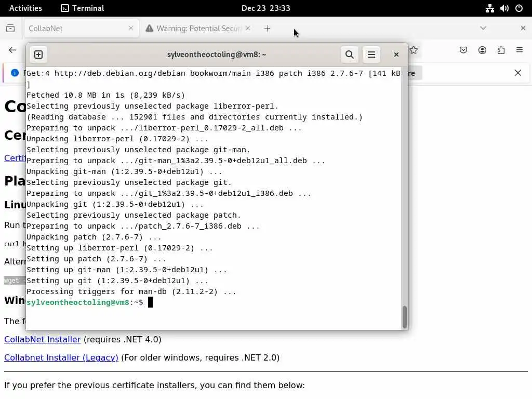Click line 'Setting up git (1:2.39.5-0+deb12u1)'
This screenshot has width=532, height=399.
(x=117, y=281)
